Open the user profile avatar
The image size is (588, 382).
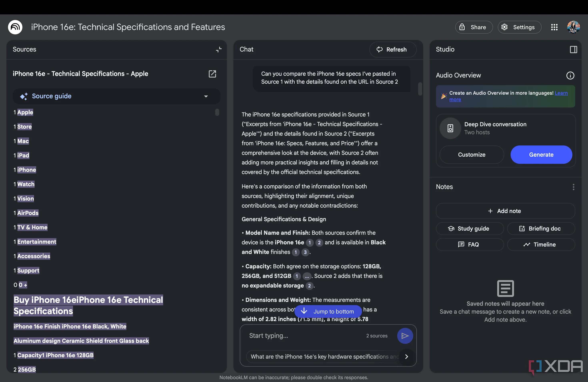coord(573,27)
